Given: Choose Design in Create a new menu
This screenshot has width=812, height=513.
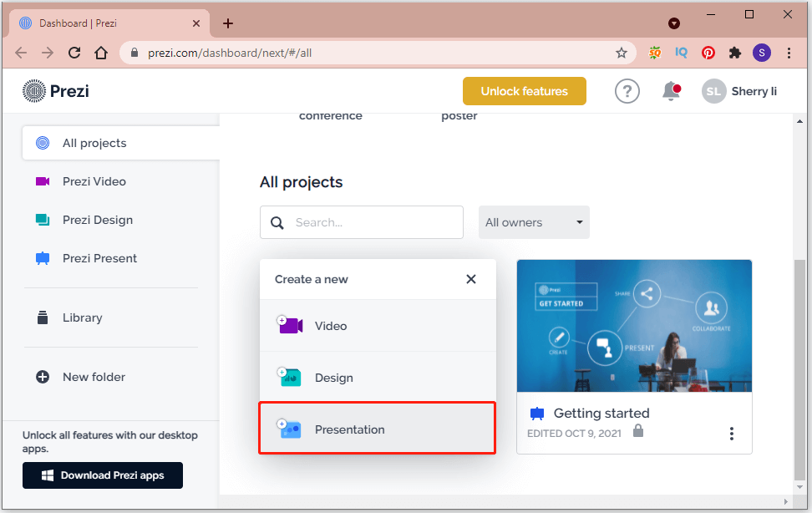Looking at the screenshot, I should pyautogui.click(x=378, y=378).
